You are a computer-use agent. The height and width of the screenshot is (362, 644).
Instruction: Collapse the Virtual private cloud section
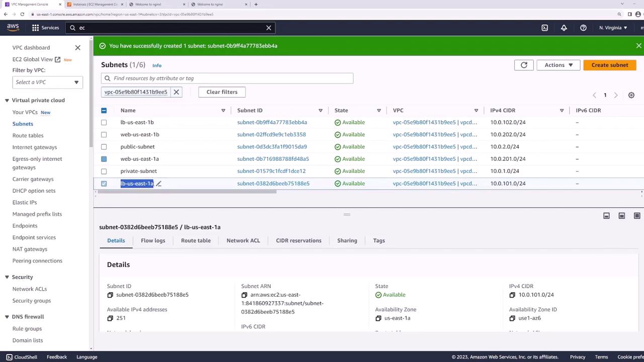[7, 100]
